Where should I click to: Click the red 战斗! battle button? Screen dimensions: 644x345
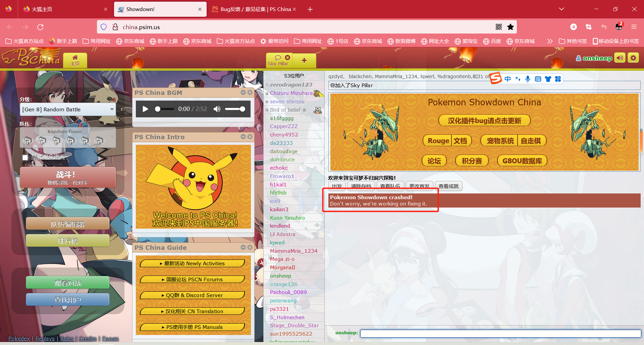click(68, 177)
